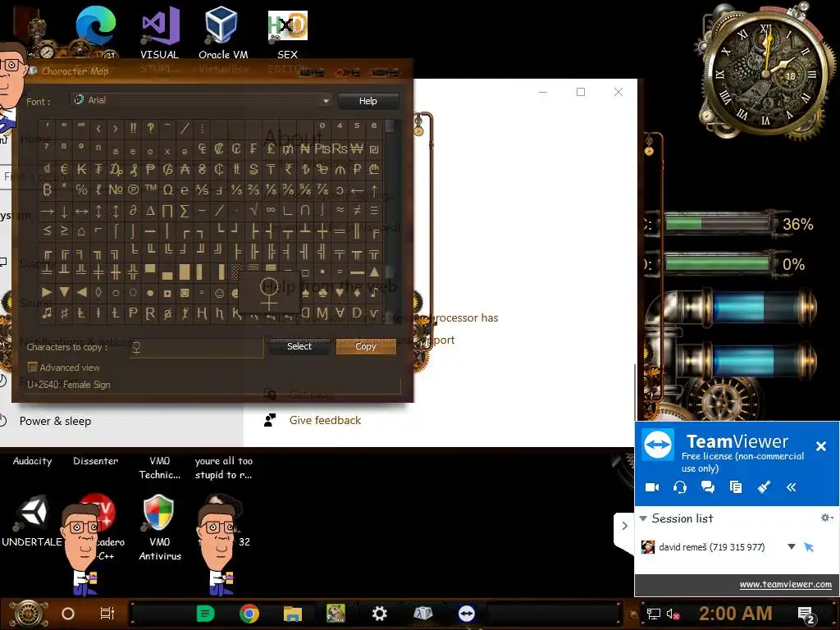Click the muted volume tray icon
The image size is (840, 630).
pyautogui.click(x=673, y=614)
